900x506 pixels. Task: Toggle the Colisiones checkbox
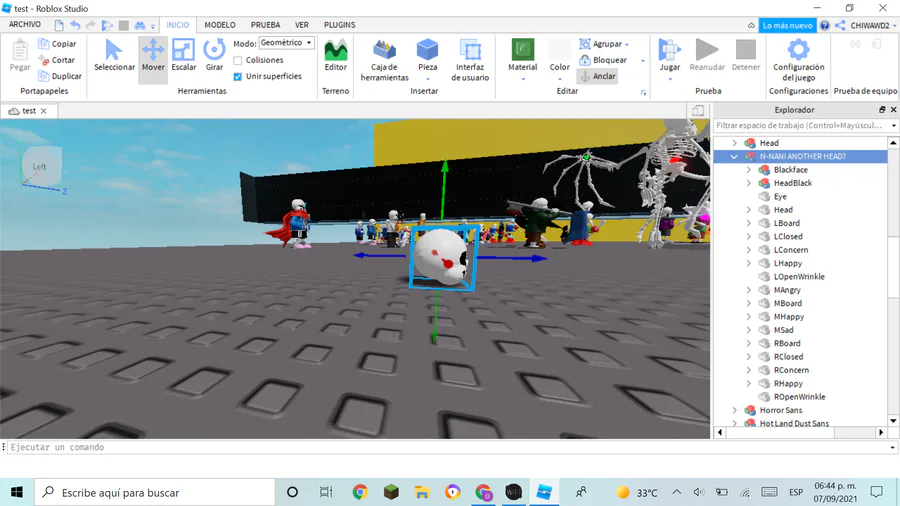238,60
